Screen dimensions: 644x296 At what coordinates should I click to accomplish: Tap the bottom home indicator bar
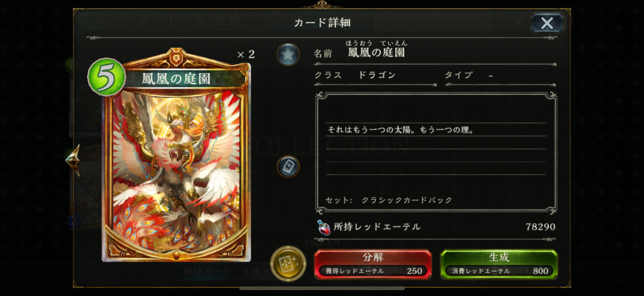point(322,288)
